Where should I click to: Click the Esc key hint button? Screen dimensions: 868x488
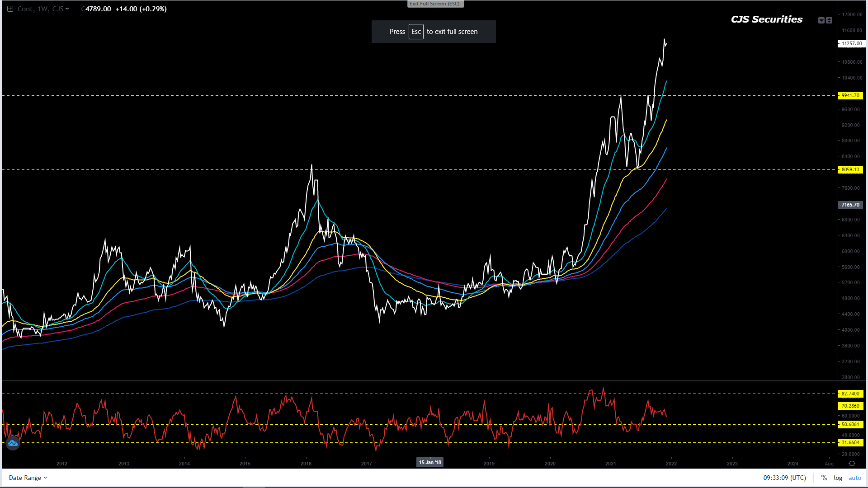point(416,32)
